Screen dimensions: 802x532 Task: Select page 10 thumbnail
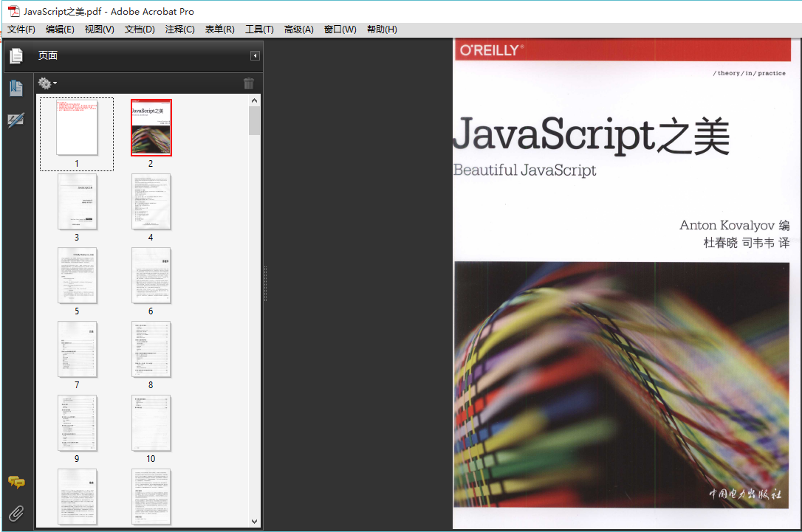click(151, 423)
